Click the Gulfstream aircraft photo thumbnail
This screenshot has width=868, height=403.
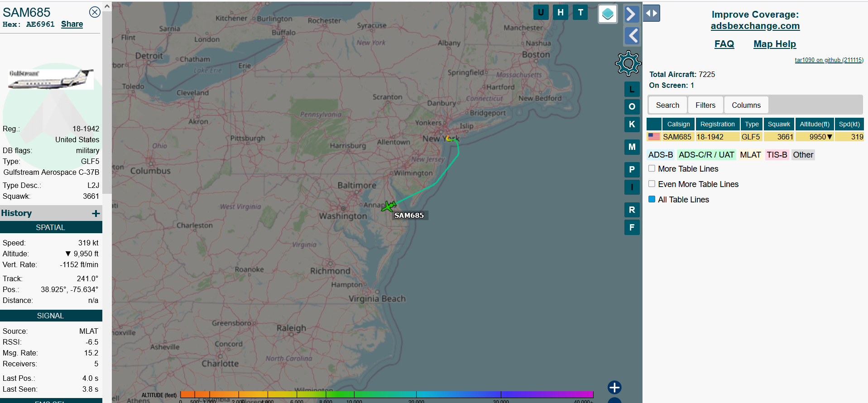[51, 79]
